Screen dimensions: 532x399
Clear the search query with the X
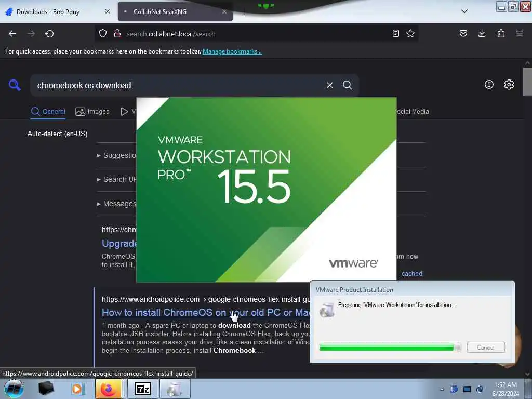(x=329, y=85)
